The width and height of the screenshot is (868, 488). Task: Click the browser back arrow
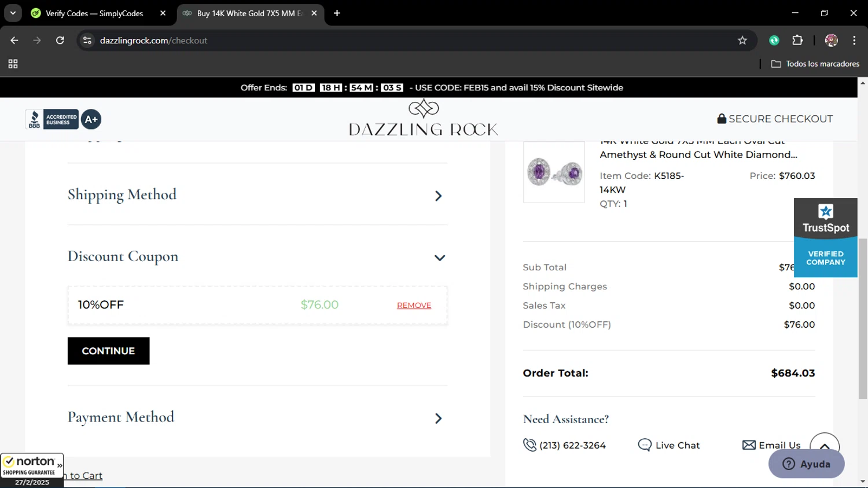pyautogui.click(x=14, y=41)
